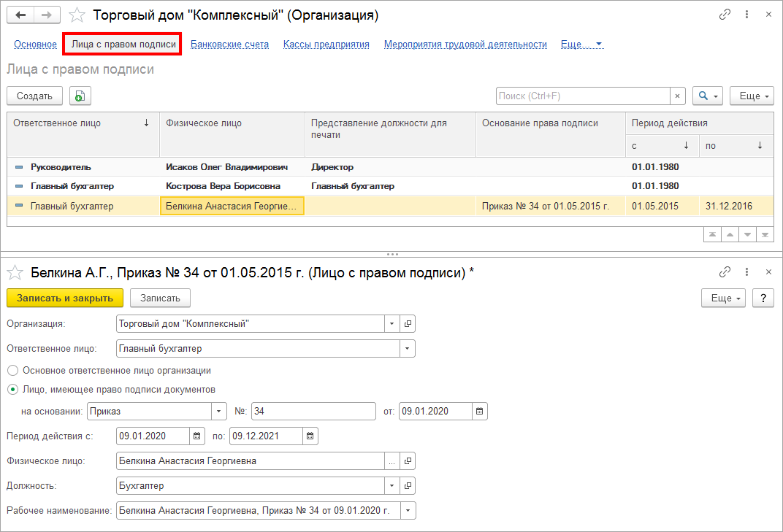The width and height of the screenshot is (783, 532).
Task: Click the 'Создать' button
Action: pyautogui.click(x=34, y=96)
